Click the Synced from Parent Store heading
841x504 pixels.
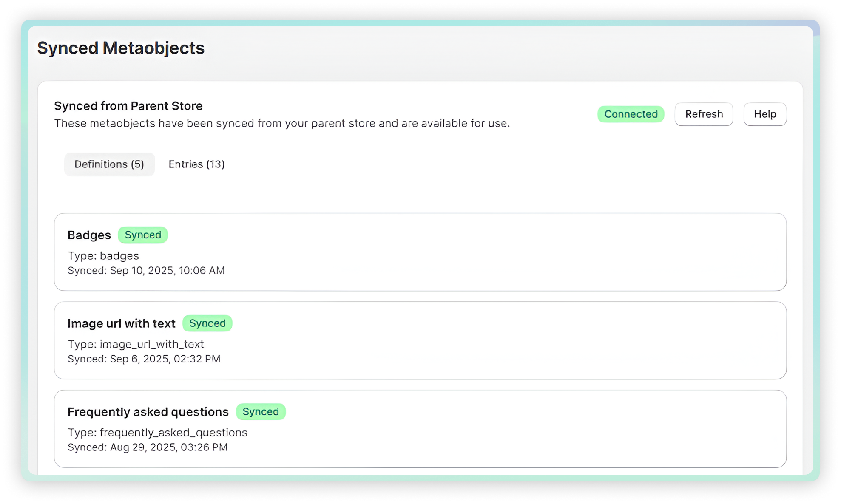pos(128,106)
